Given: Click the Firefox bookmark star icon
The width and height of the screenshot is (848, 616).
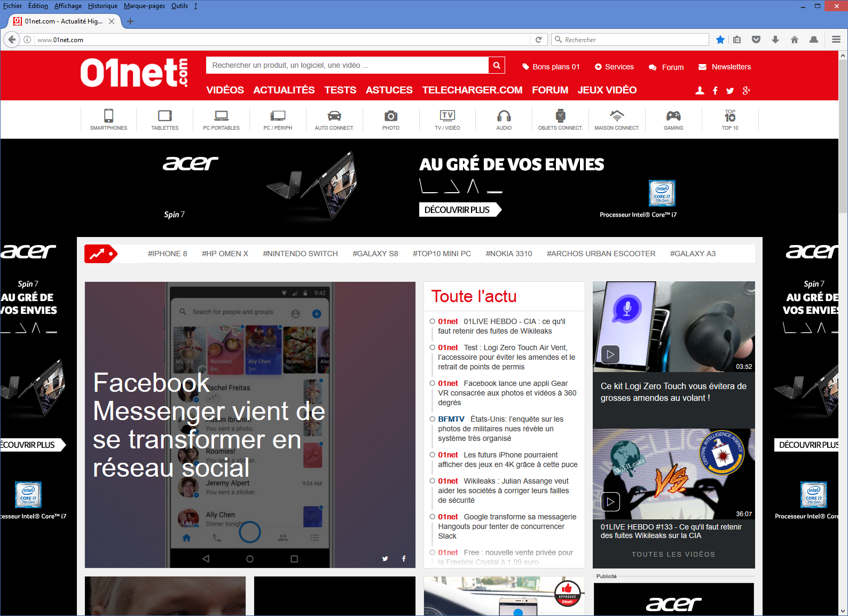Looking at the screenshot, I should pos(720,40).
